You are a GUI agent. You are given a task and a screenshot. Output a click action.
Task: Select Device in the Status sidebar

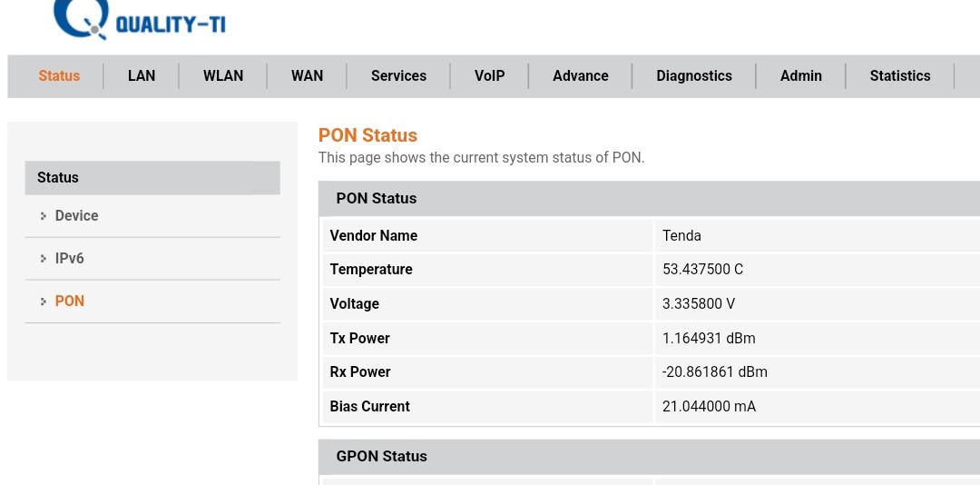tap(76, 216)
